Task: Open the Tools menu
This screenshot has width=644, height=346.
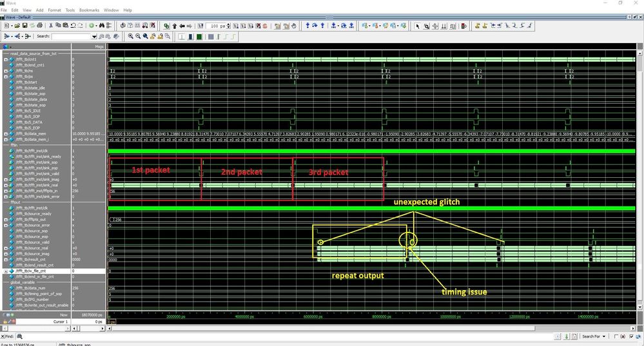Action: 70,10
